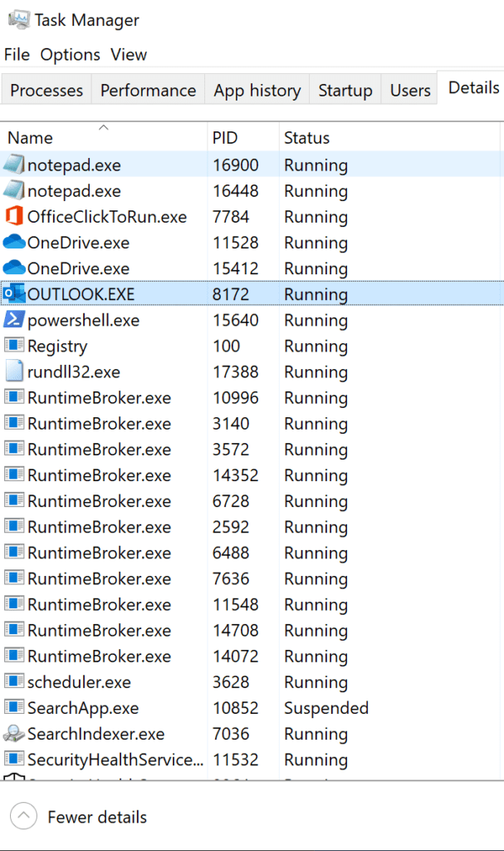Click the RuntimeBroker icon for PID 10996

point(14,396)
